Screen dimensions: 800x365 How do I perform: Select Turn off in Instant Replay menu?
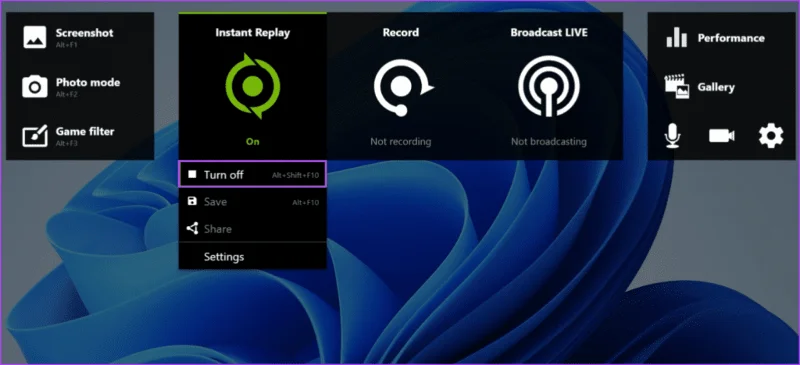point(252,175)
